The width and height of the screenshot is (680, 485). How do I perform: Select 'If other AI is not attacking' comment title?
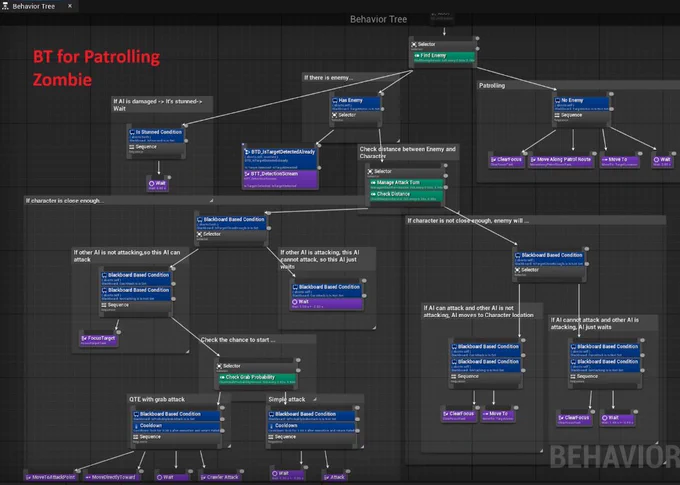pyautogui.click(x=127, y=256)
